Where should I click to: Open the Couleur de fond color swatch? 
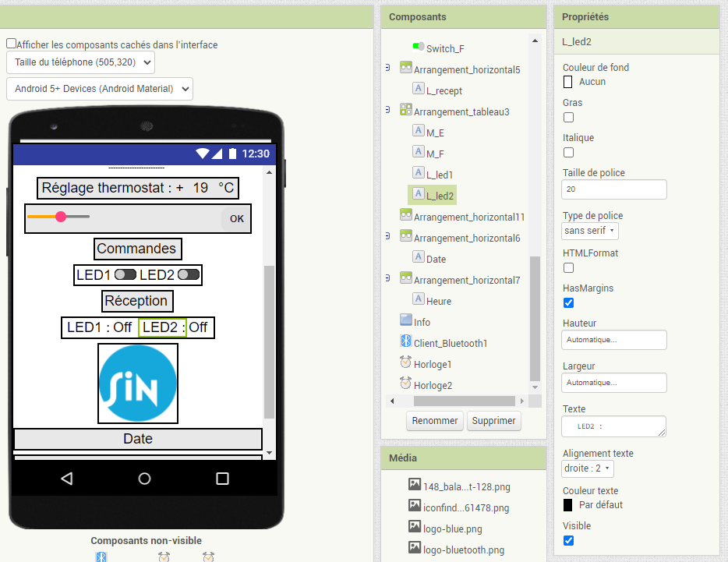(x=567, y=82)
